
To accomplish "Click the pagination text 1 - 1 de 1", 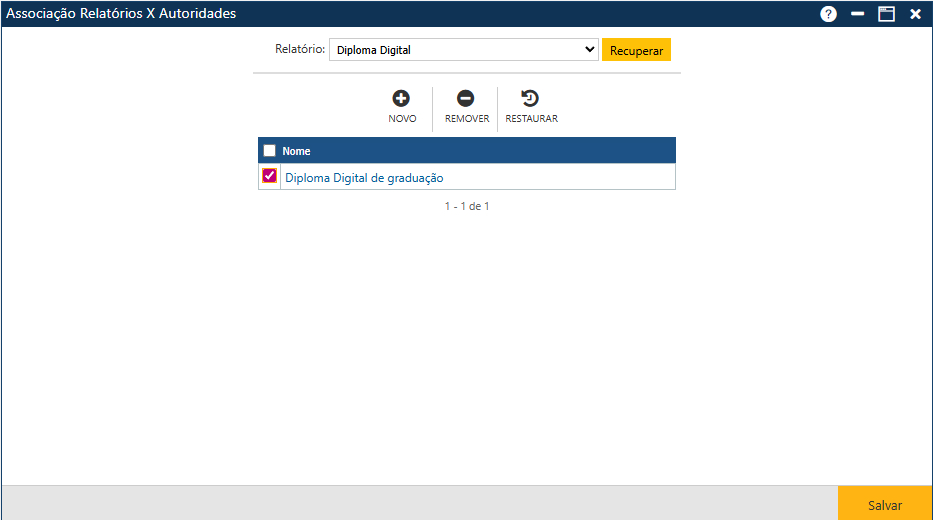I will point(467,207).
